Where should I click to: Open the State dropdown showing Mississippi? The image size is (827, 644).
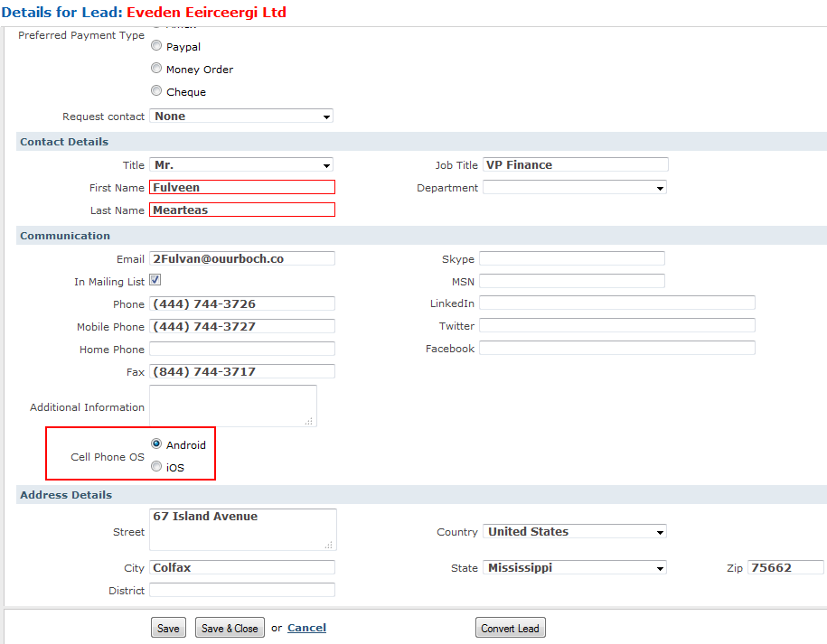tap(575, 567)
